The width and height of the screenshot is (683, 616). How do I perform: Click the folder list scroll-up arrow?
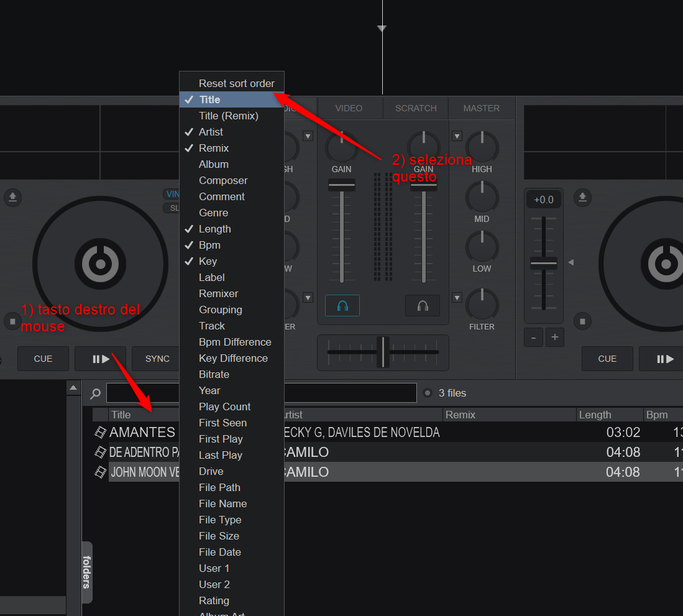click(73, 387)
